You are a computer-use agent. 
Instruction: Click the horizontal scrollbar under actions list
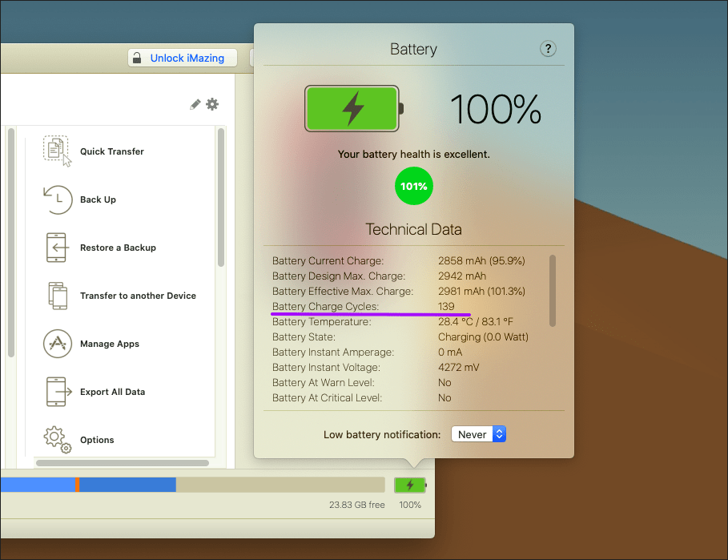[x=122, y=462]
